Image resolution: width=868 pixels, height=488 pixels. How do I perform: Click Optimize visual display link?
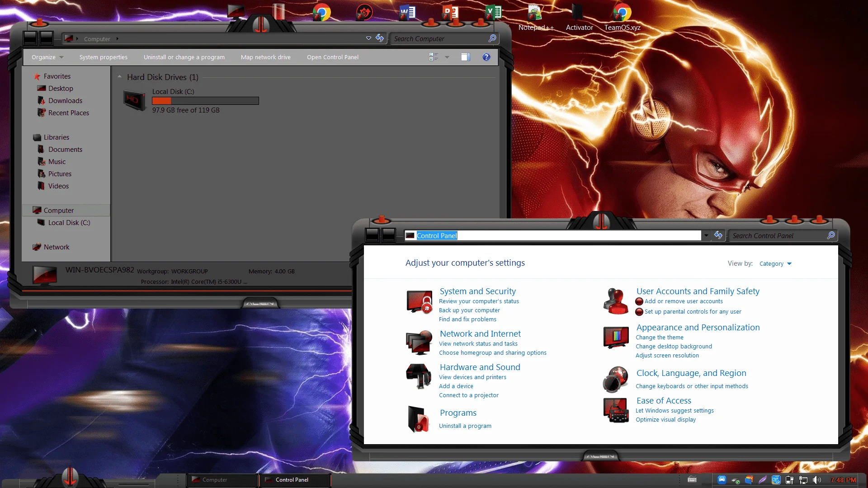coord(666,419)
